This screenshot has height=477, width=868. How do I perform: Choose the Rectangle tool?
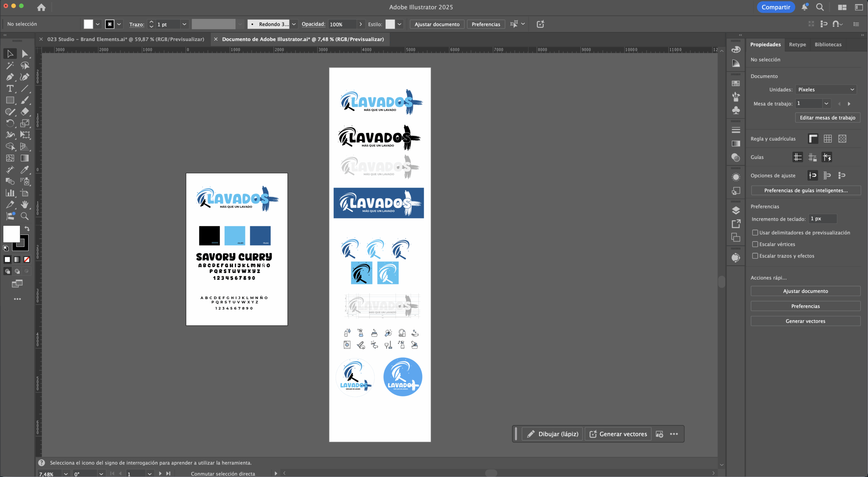pyautogui.click(x=10, y=100)
